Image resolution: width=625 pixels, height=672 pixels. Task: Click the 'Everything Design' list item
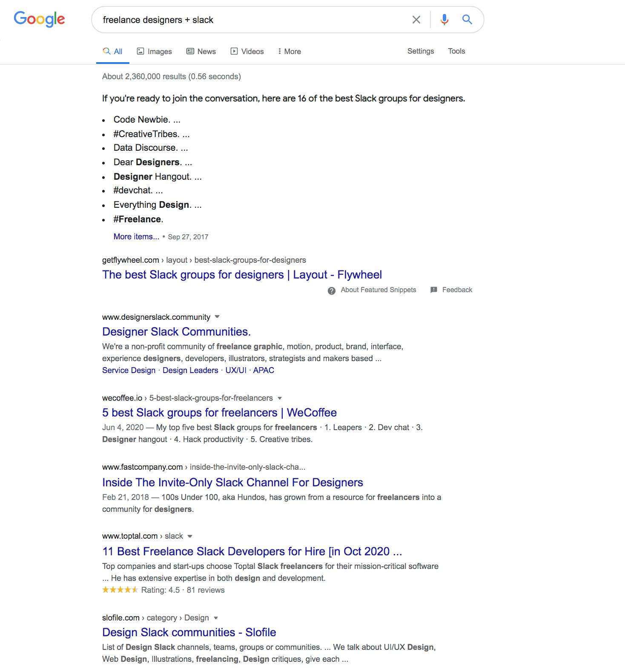pos(158,205)
